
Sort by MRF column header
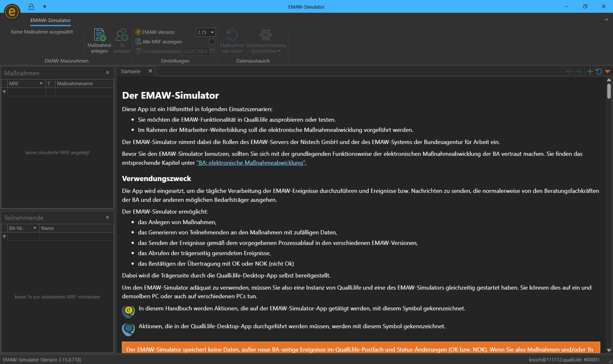click(26, 83)
